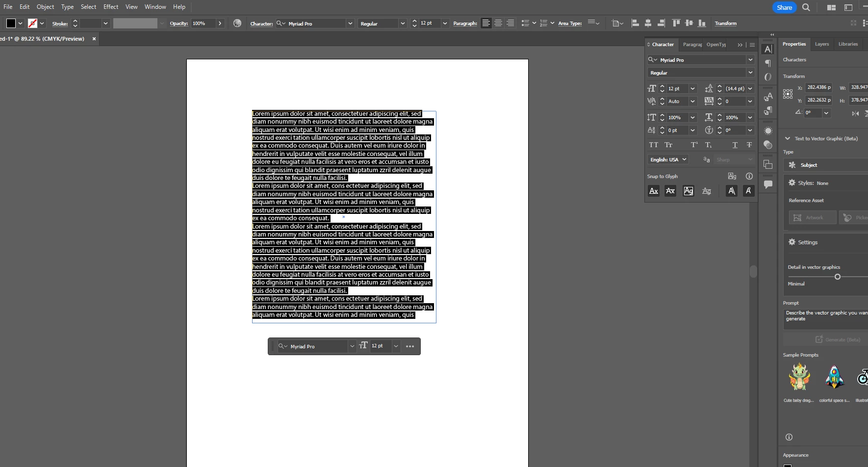The width and height of the screenshot is (868, 467).
Task: Click the reference point grid in Transform
Action: pos(788,94)
